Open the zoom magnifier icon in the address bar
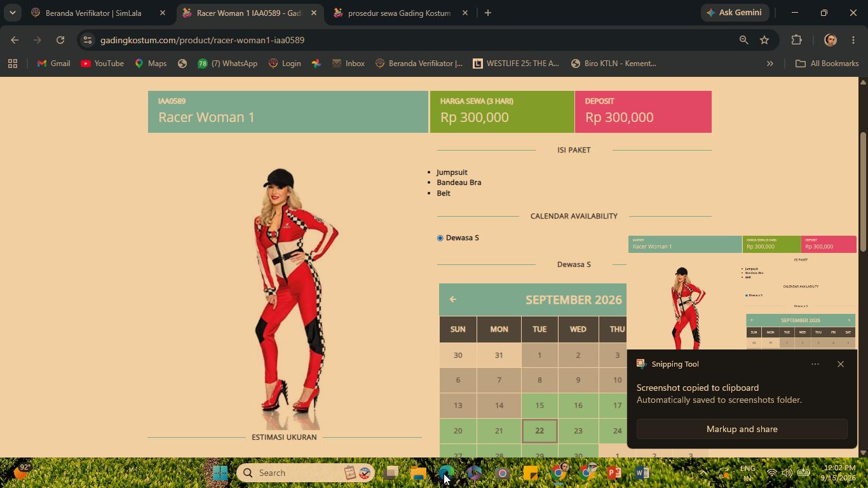 (743, 40)
